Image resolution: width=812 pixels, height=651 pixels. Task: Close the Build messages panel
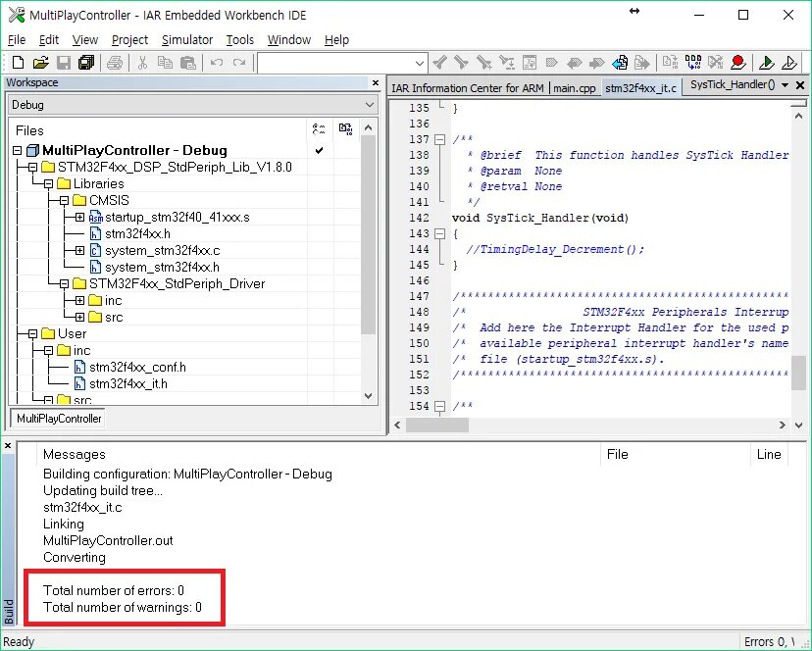pyautogui.click(x=8, y=445)
